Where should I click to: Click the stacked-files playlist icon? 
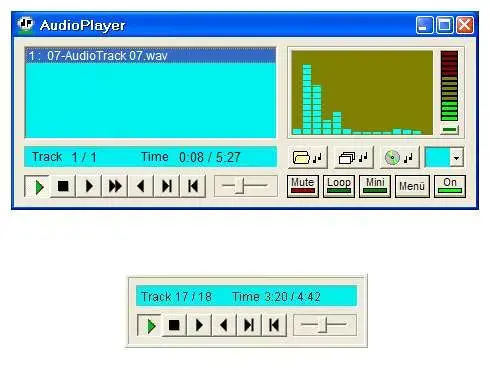(354, 157)
